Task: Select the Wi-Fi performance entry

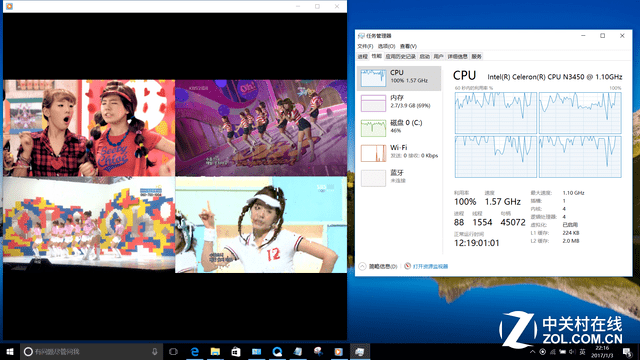Action: (399, 152)
